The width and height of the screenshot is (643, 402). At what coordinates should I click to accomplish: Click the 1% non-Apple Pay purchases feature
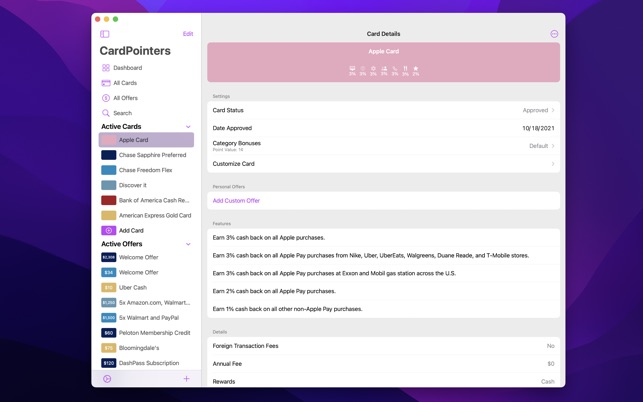pos(287,309)
